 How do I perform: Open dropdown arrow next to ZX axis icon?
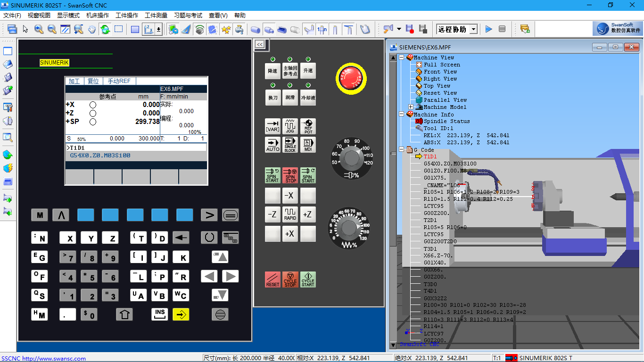click(159, 29)
